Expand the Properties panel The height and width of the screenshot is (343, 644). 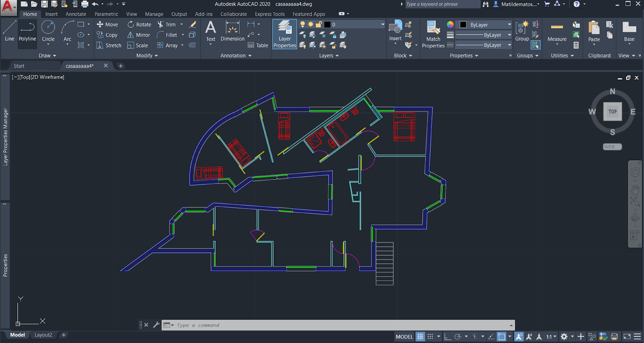pyautogui.click(x=464, y=56)
